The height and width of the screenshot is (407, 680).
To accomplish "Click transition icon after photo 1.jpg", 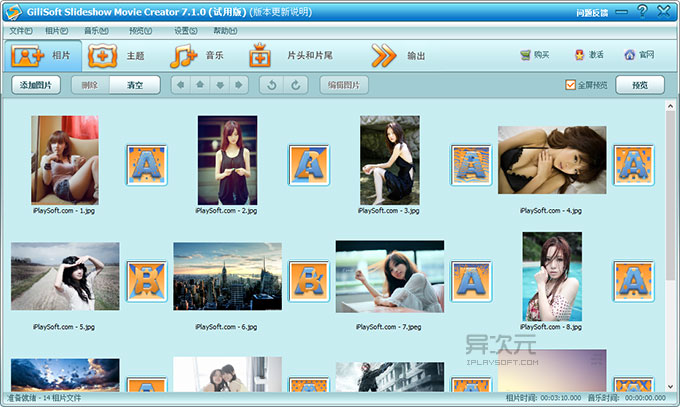I will [147, 165].
